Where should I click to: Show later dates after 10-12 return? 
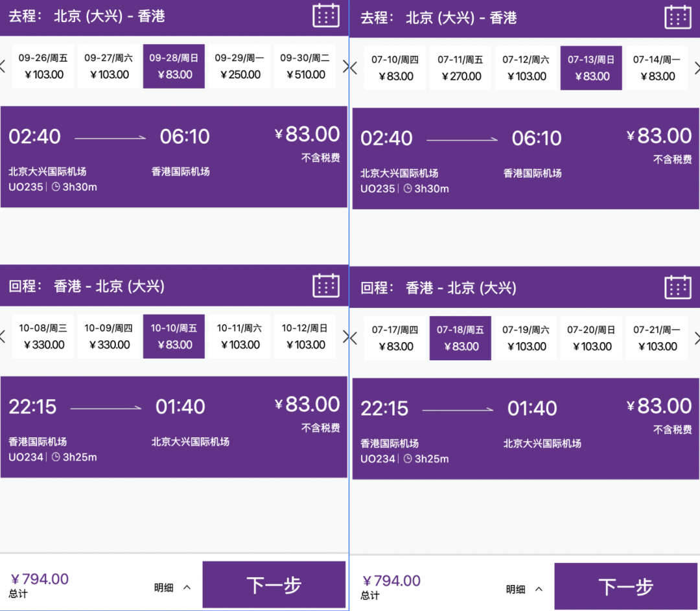pos(346,336)
